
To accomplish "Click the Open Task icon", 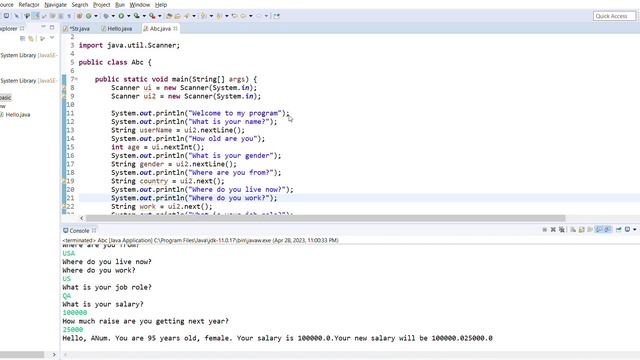I will point(178,16).
